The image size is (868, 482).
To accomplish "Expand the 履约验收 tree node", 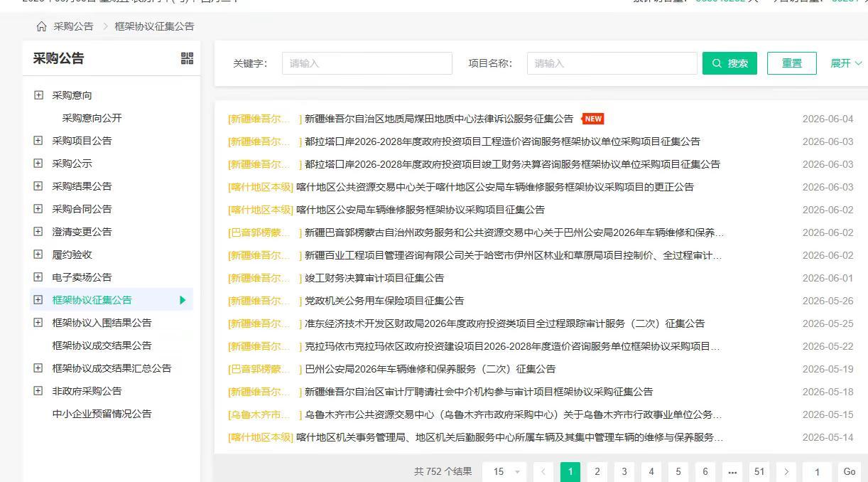I will pyautogui.click(x=38, y=255).
